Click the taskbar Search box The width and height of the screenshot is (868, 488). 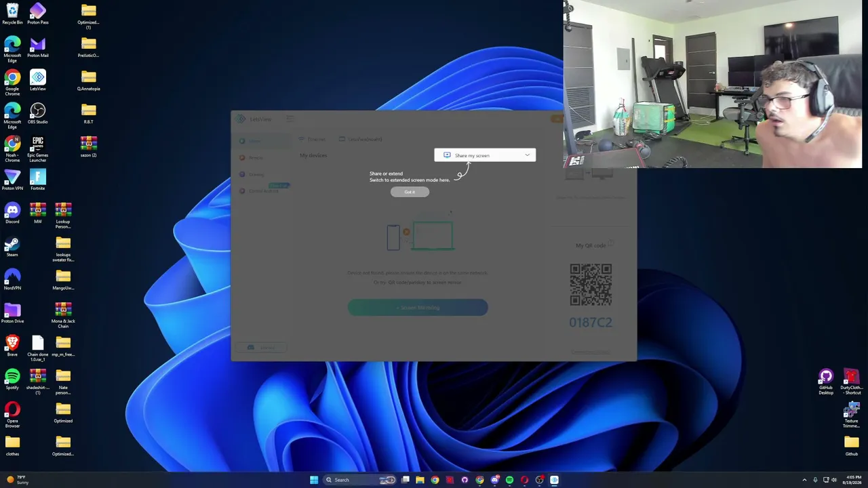pos(359,480)
